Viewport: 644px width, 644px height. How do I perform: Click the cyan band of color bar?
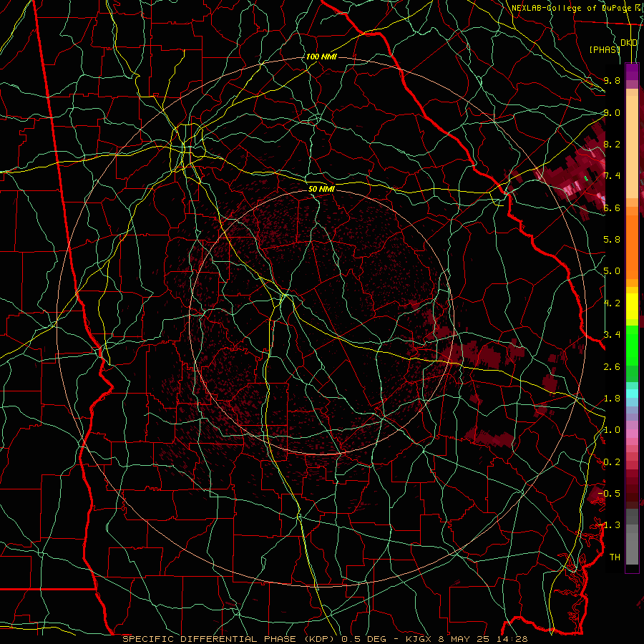click(x=632, y=394)
